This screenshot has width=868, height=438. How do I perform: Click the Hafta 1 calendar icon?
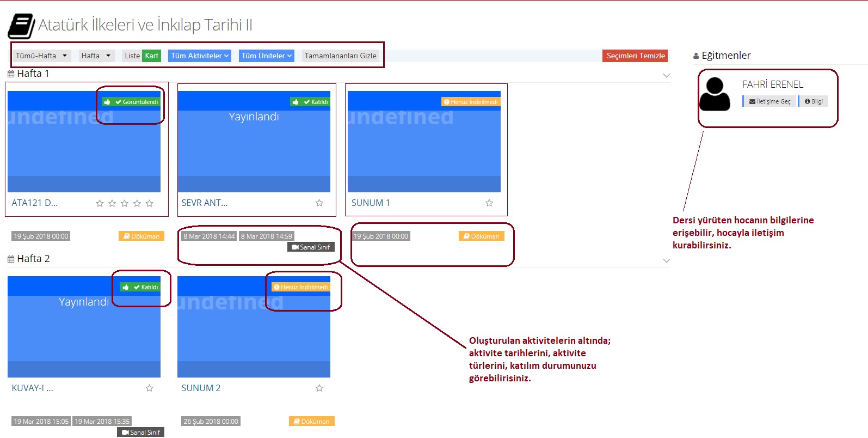tap(11, 74)
